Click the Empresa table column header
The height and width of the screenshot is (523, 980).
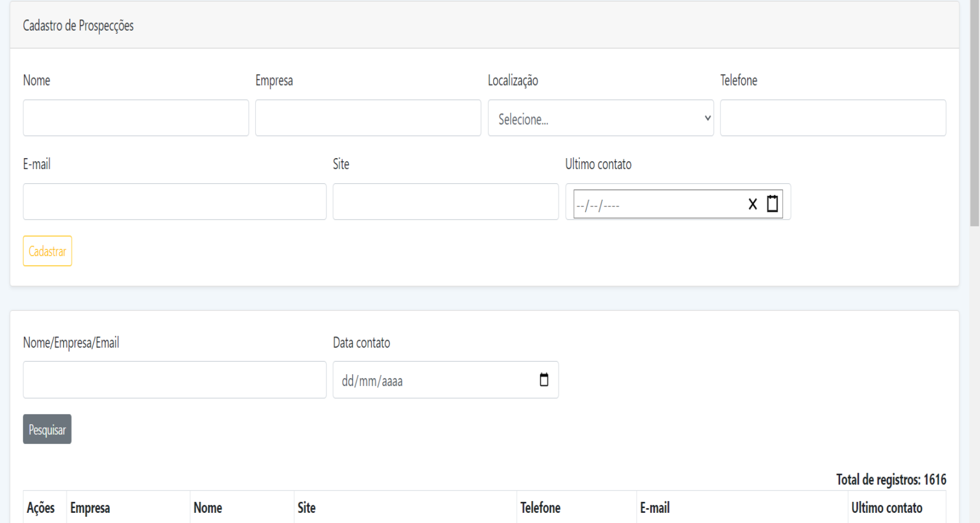(90, 508)
